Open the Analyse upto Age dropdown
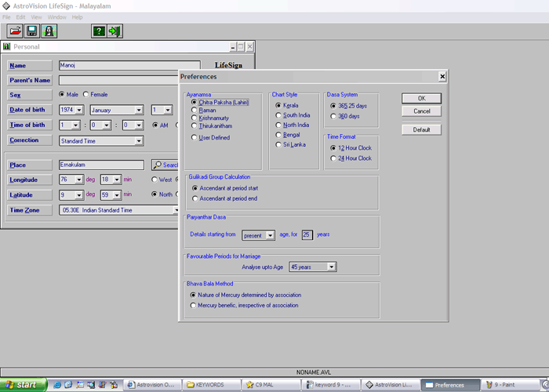This screenshot has height=392, width=549. tap(331, 267)
